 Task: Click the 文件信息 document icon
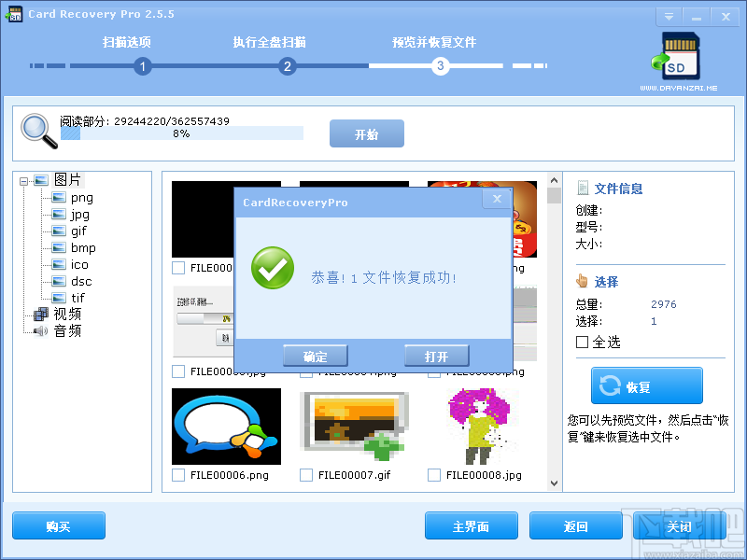pos(582,189)
